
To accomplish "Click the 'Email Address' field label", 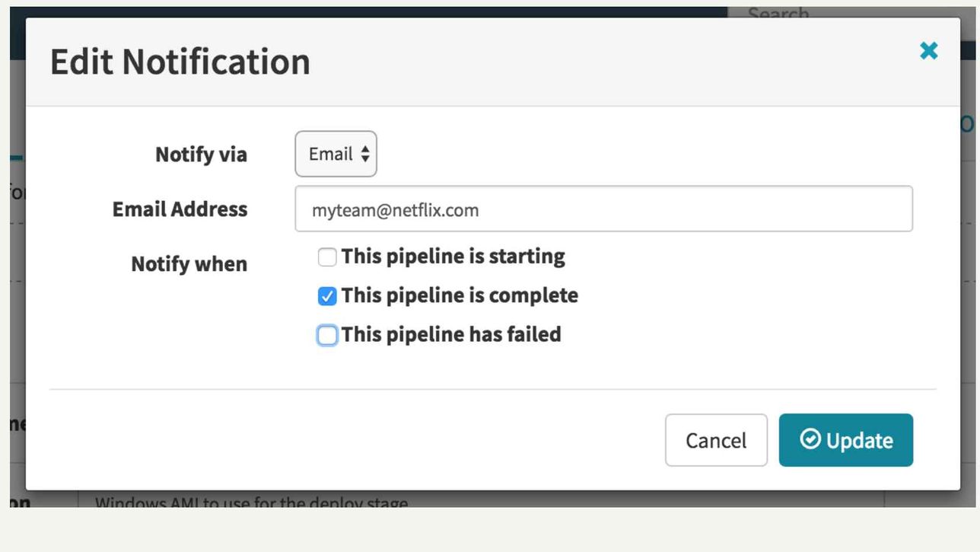I will point(180,209).
